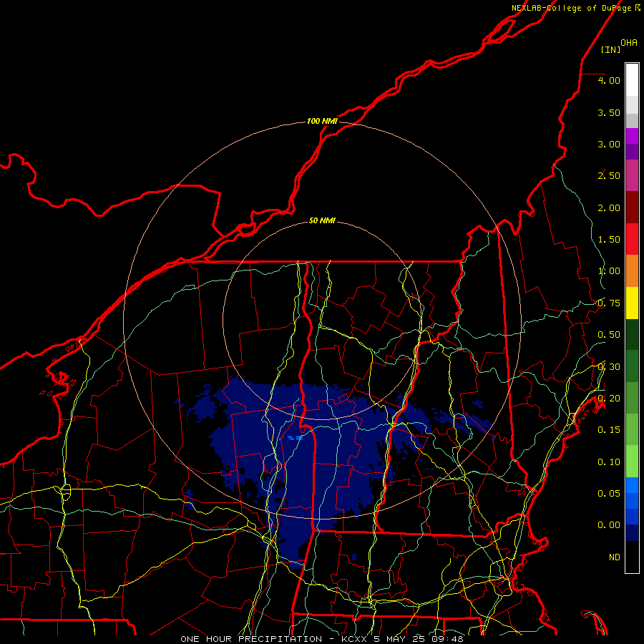Select the dark purple legend swatch
Screen dimensions: 644x644
632,152
